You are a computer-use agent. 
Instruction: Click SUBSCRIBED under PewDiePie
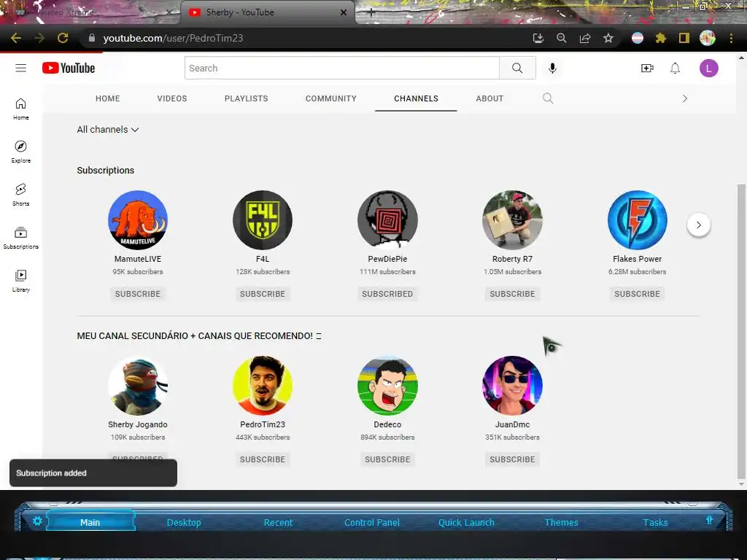click(x=387, y=294)
